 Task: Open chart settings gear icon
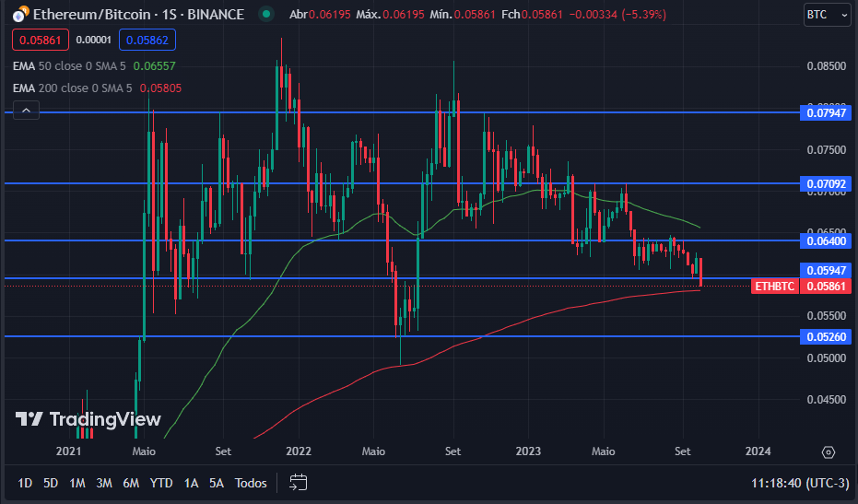[x=829, y=452]
